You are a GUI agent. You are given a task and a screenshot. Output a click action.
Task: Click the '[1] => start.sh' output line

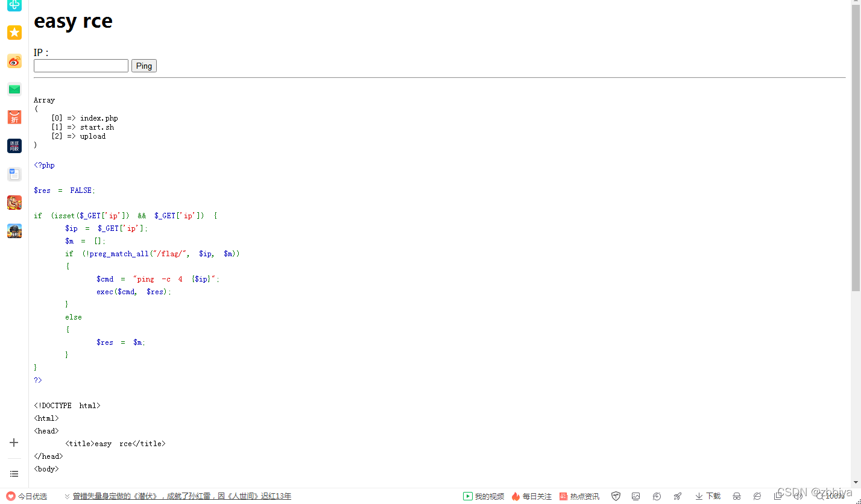click(83, 127)
